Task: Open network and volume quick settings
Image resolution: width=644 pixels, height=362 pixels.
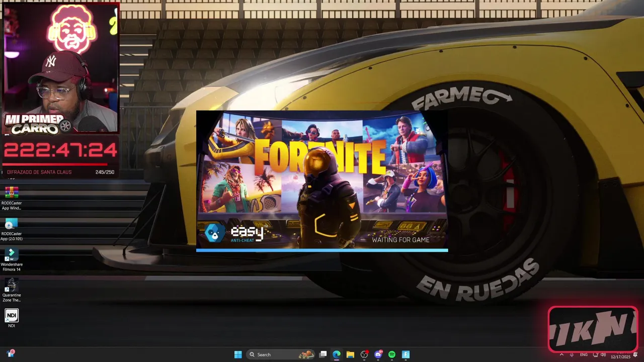Action: (599, 354)
